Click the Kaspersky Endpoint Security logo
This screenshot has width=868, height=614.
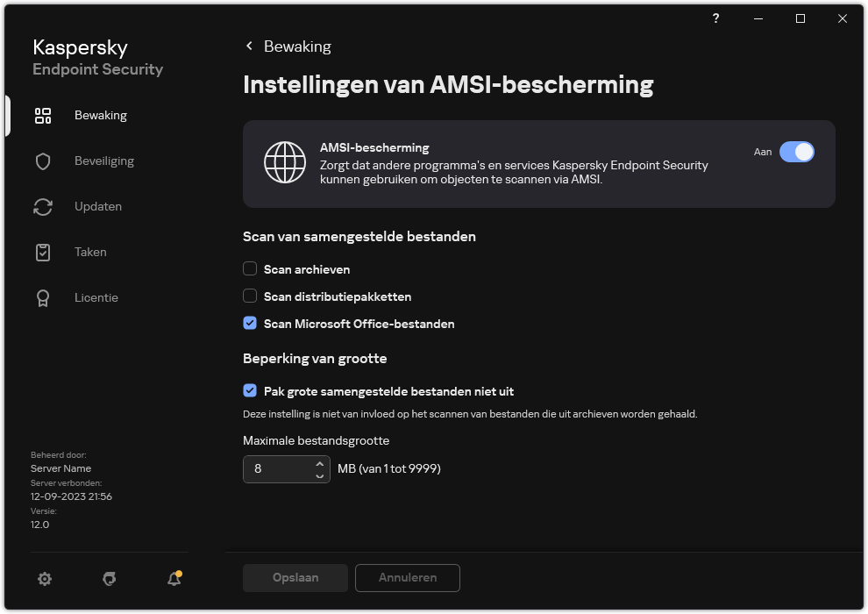97,58
